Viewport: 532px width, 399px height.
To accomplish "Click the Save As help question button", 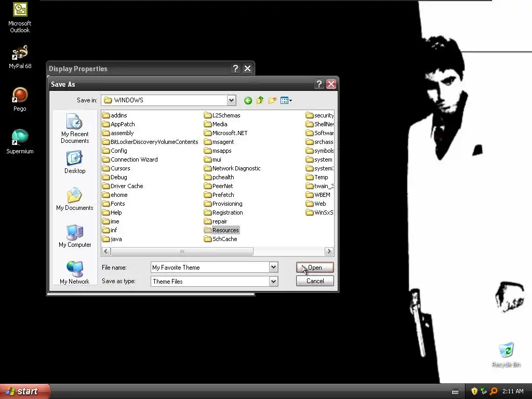I will tap(319, 84).
